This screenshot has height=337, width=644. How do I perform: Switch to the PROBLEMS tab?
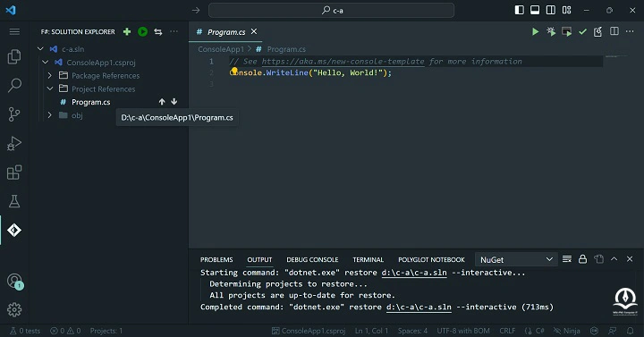216,259
